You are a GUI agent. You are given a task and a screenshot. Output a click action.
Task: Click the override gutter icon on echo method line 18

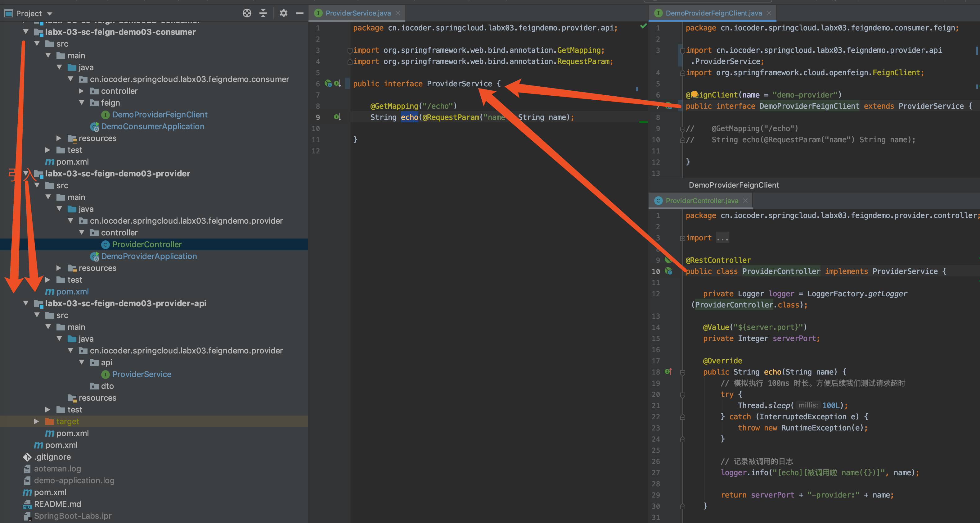tap(668, 371)
